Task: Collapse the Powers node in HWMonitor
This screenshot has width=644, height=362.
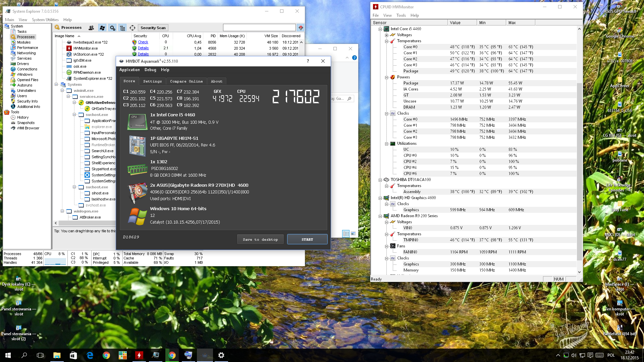Action: [x=386, y=77]
